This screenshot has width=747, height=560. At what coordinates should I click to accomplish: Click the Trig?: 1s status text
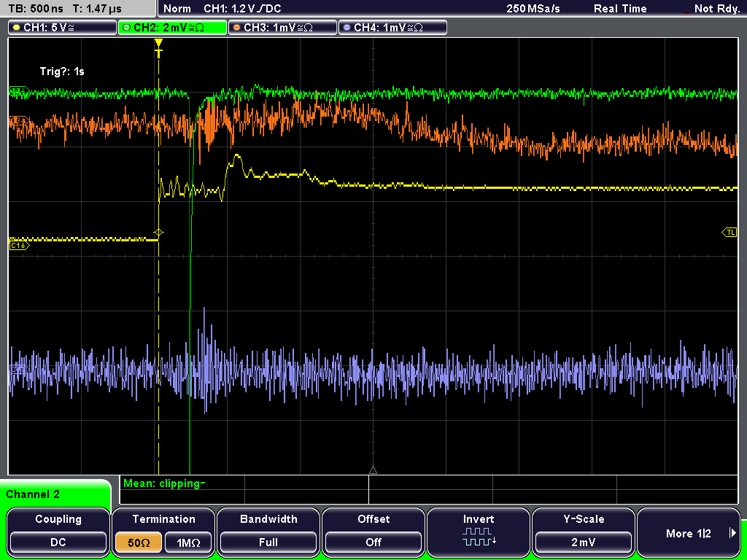(62, 71)
